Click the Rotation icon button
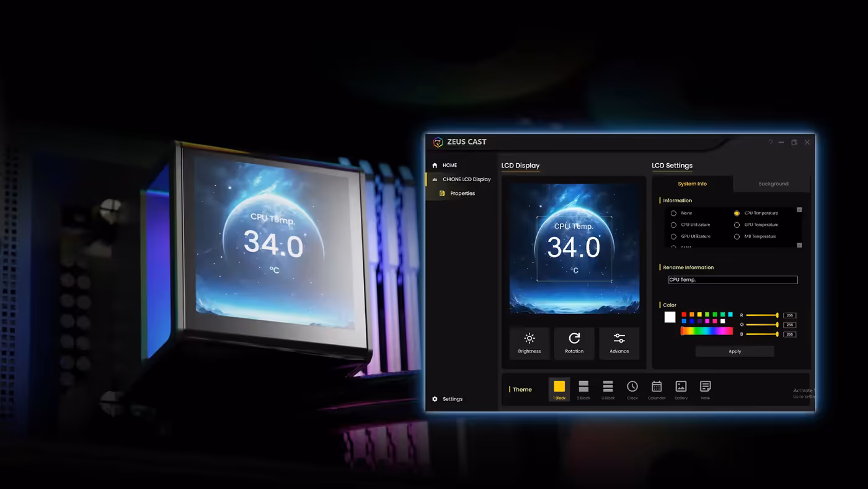This screenshot has width=868, height=489. click(x=574, y=343)
